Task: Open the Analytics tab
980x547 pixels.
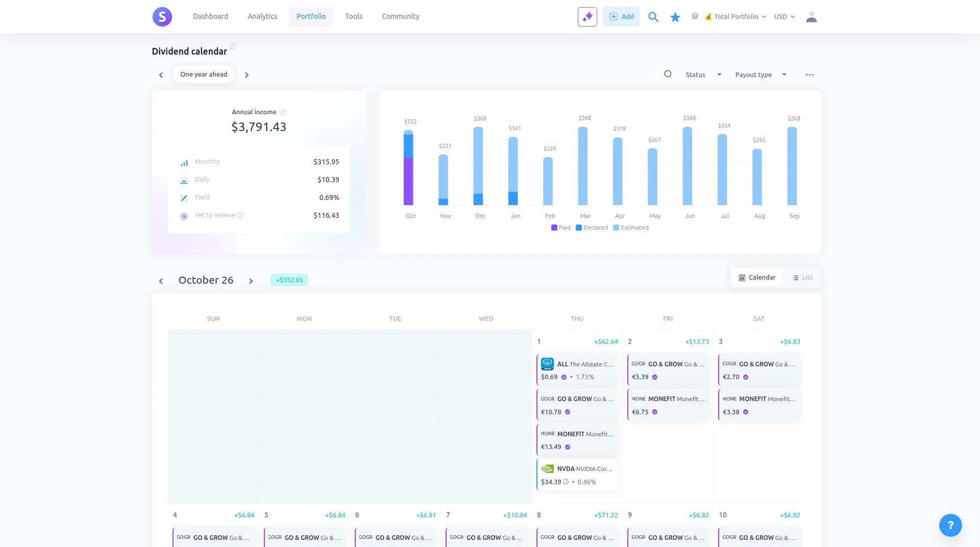Action: (262, 17)
